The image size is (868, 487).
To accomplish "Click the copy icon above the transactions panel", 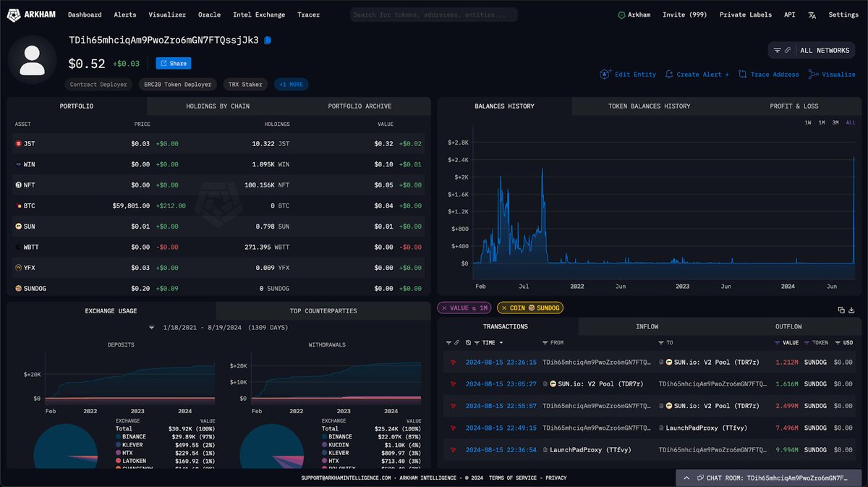I will (841, 310).
